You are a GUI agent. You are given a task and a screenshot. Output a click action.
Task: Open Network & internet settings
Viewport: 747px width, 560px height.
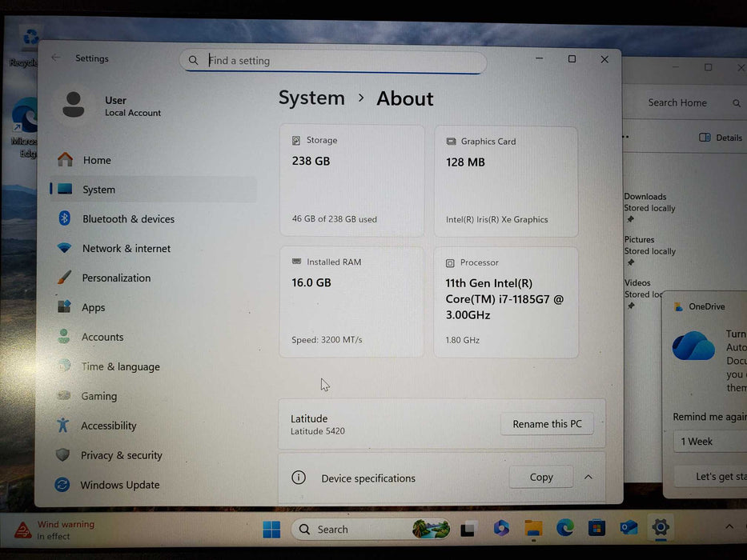(x=125, y=248)
